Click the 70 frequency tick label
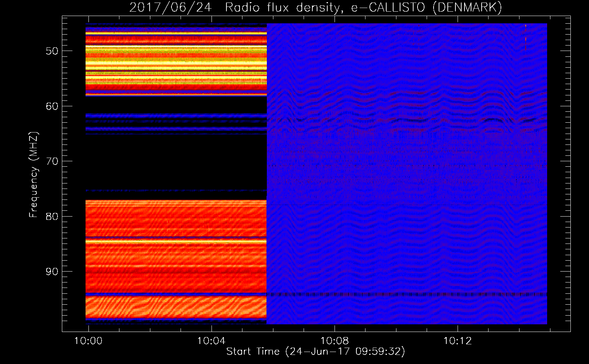Image resolution: width=589 pixels, height=364 pixels. (52, 161)
